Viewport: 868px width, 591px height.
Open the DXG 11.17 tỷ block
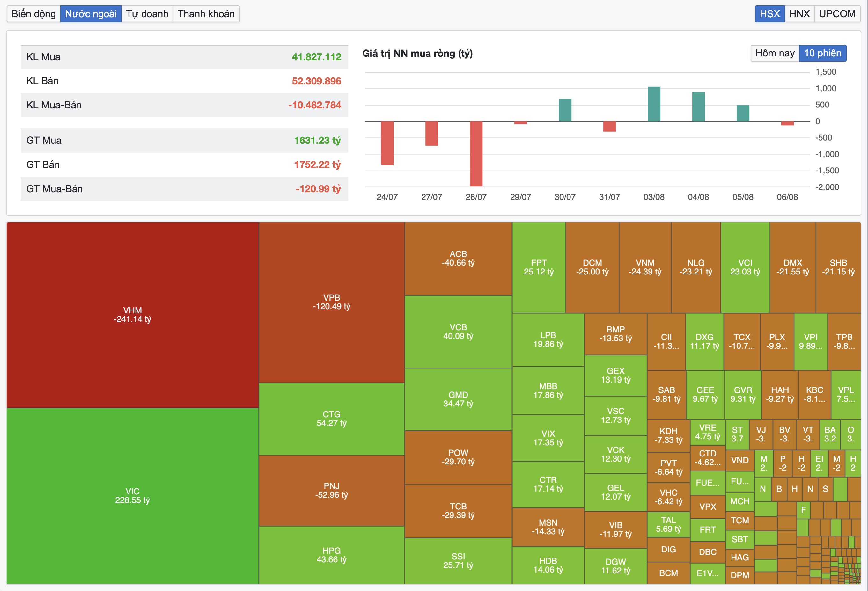click(x=704, y=342)
